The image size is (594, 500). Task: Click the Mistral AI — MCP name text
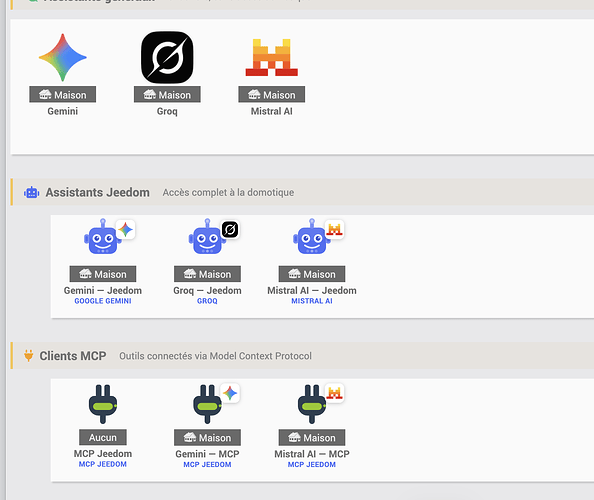click(x=312, y=454)
